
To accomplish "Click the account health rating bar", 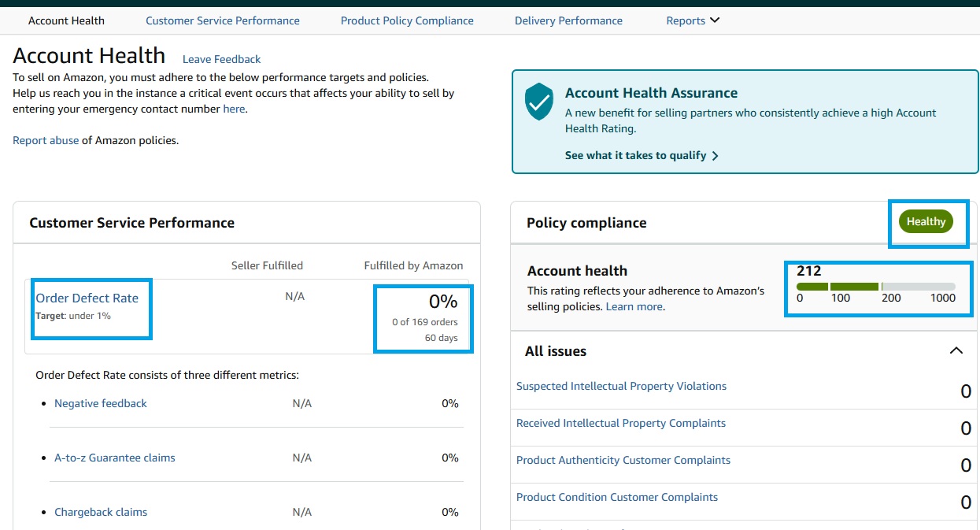I will (x=876, y=287).
